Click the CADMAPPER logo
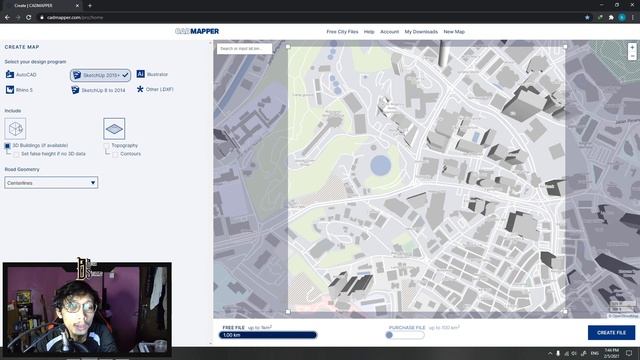The image size is (640, 360). point(197,31)
